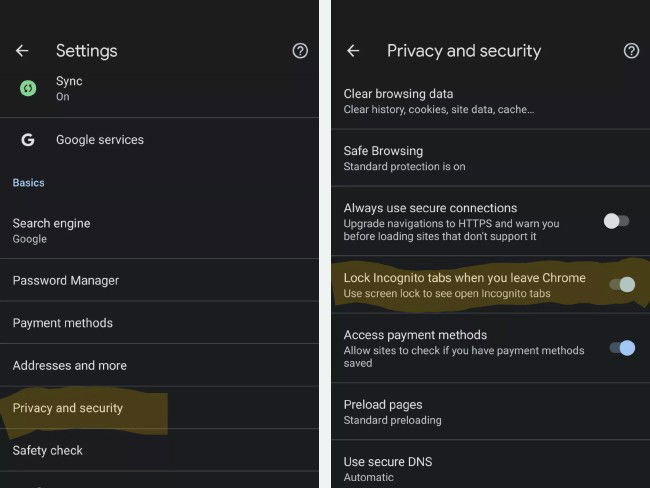Tap the back arrow in Settings

click(22, 51)
